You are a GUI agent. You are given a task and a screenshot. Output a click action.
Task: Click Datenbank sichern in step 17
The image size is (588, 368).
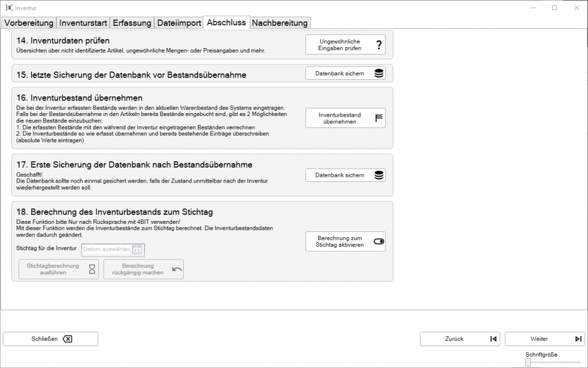[345, 175]
